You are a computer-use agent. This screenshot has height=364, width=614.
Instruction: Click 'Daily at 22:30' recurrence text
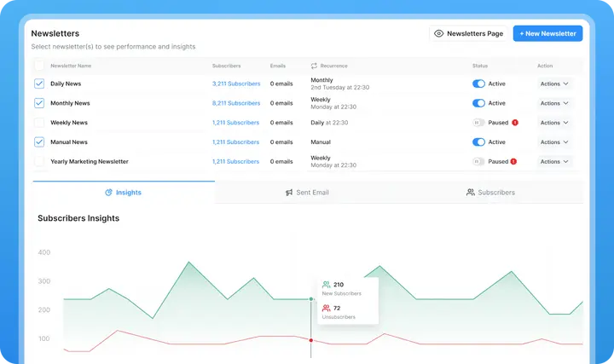[329, 123]
